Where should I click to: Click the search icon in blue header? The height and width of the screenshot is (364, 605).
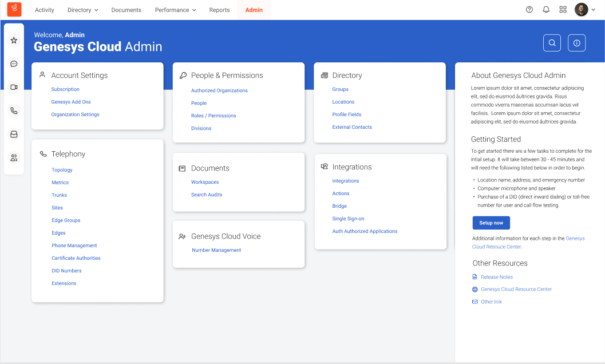coord(552,43)
